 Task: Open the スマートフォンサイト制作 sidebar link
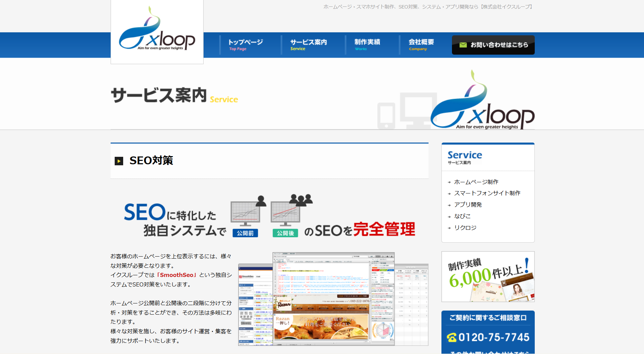click(488, 193)
